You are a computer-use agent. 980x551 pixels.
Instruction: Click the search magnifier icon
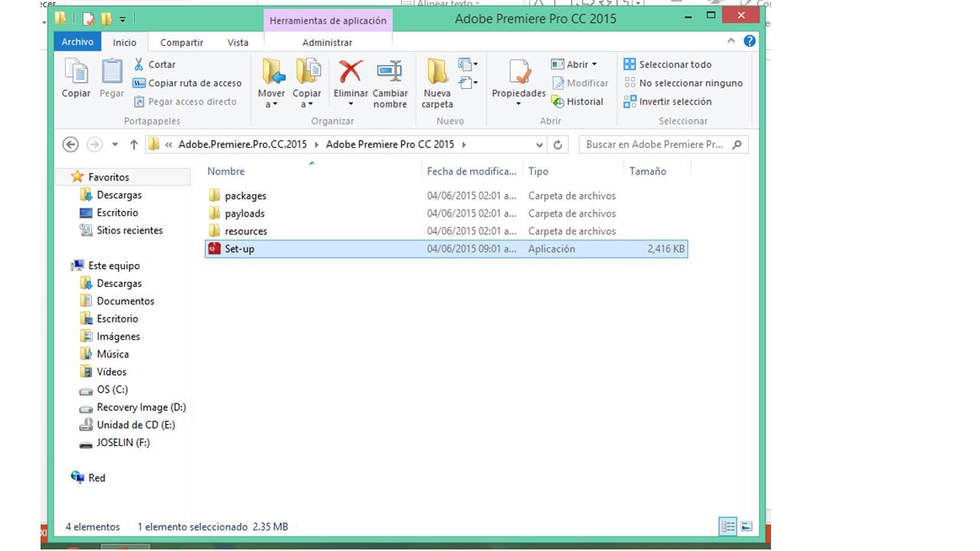(737, 144)
